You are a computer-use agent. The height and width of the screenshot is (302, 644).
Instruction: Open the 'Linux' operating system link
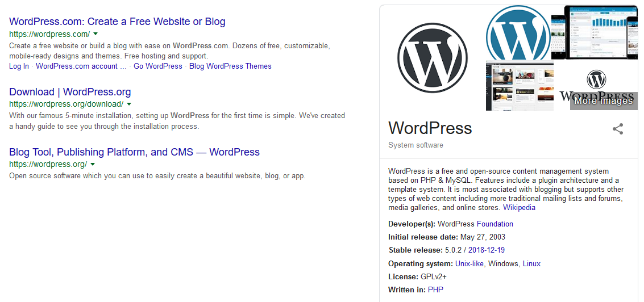[x=531, y=264]
